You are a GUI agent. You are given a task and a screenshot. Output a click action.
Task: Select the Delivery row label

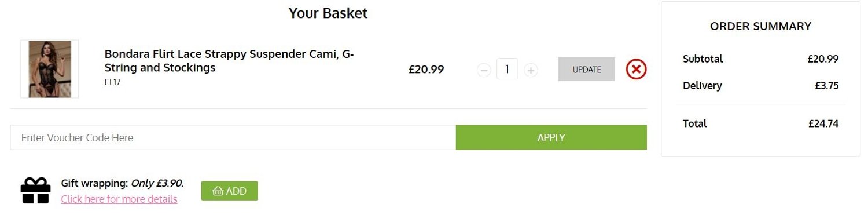tap(702, 86)
